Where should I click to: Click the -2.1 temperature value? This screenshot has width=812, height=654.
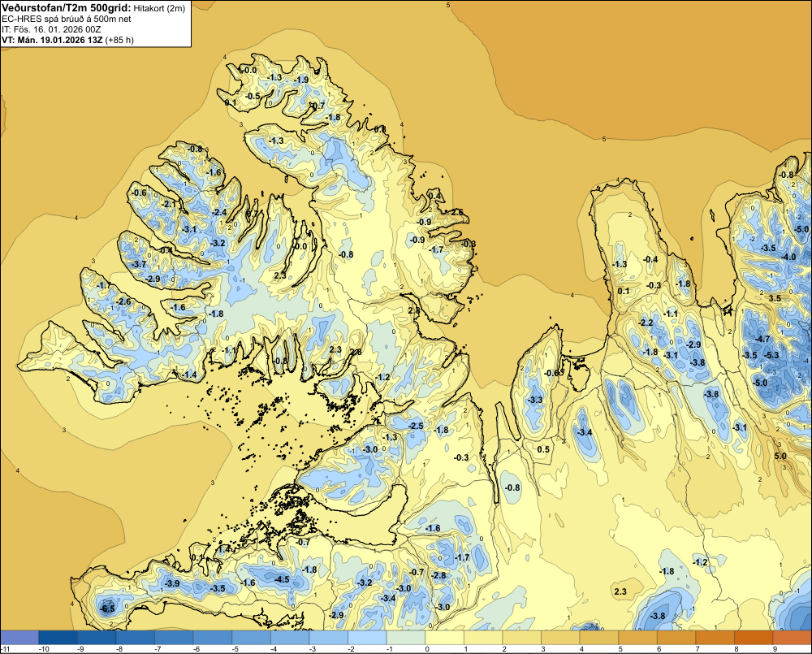point(169,205)
